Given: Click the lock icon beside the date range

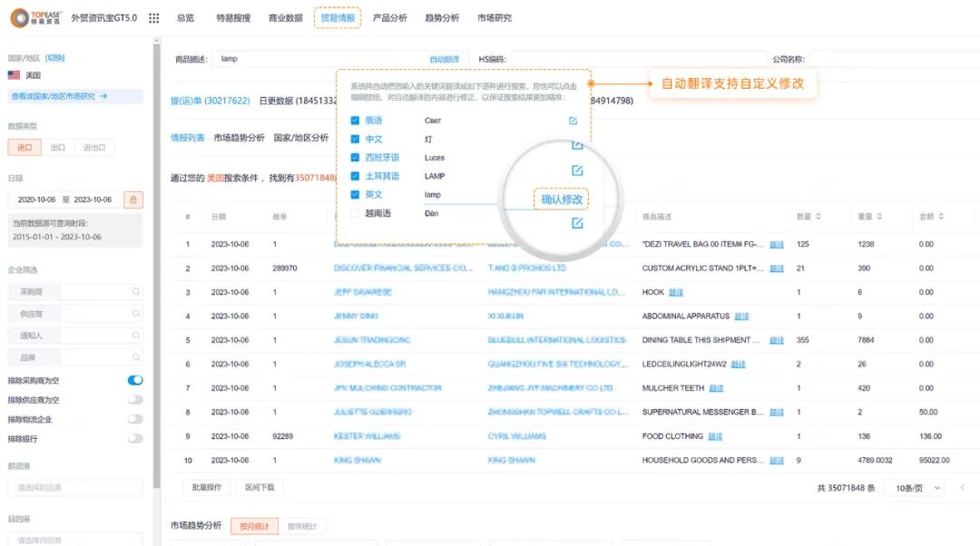Looking at the screenshot, I should (133, 200).
